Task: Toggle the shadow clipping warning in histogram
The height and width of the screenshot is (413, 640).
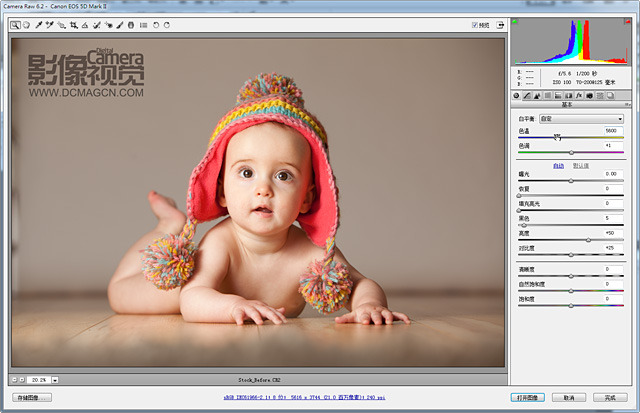Action: pos(515,21)
